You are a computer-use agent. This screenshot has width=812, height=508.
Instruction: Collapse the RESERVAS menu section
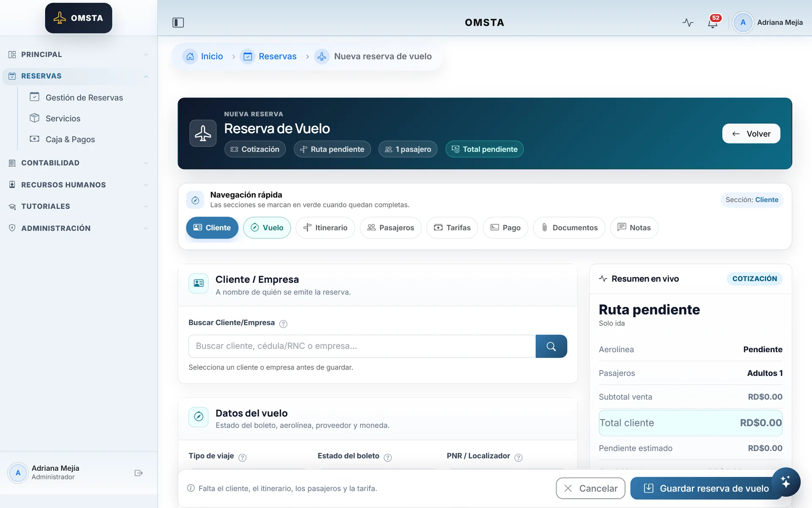pos(79,76)
